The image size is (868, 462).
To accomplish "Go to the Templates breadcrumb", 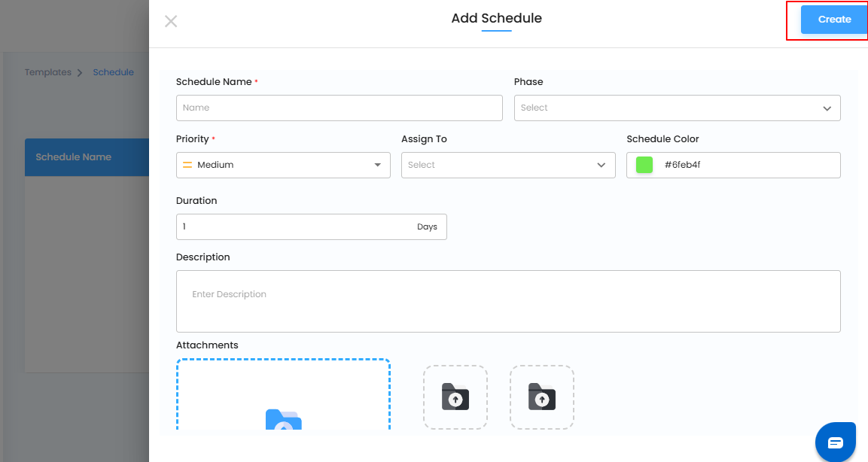I will click(47, 72).
